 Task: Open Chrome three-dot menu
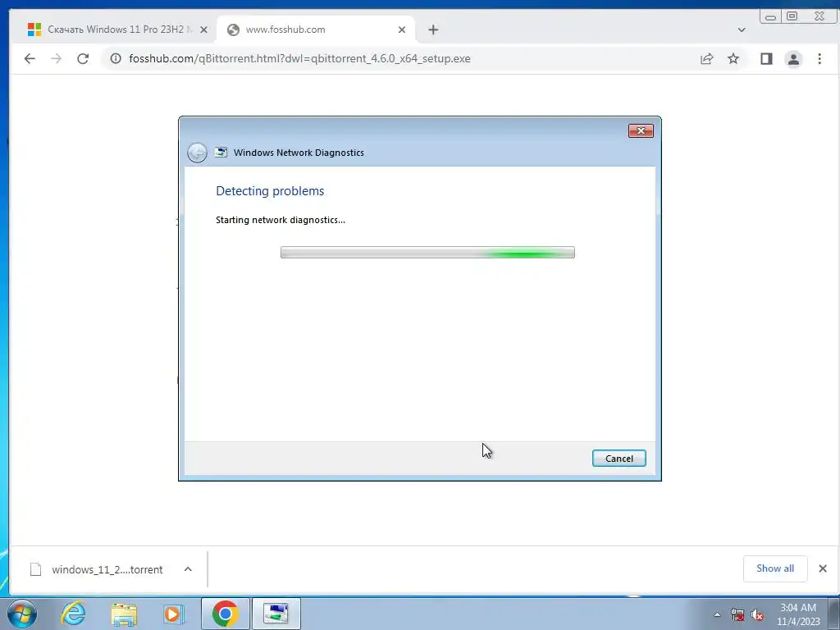coord(819,59)
